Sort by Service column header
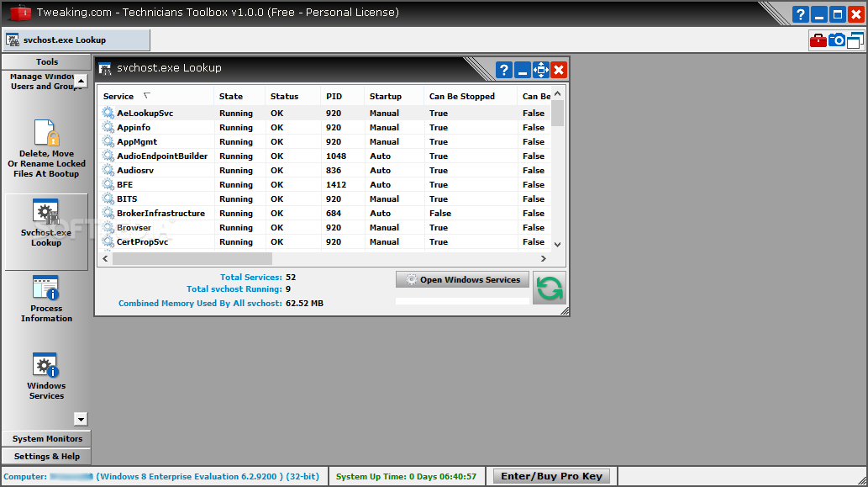 click(x=156, y=97)
